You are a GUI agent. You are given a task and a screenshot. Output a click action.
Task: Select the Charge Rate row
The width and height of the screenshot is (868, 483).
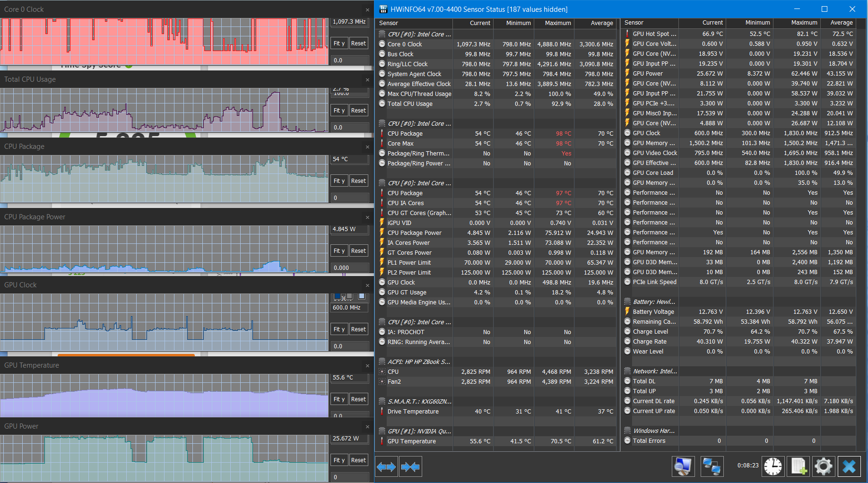tap(739, 341)
